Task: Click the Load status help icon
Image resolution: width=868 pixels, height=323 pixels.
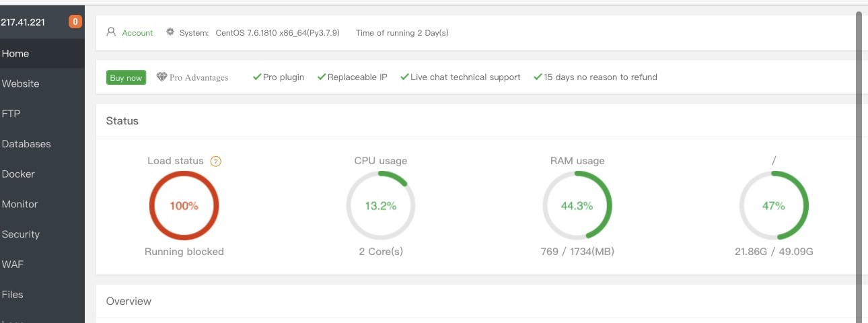Action: click(x=216, y=161)
